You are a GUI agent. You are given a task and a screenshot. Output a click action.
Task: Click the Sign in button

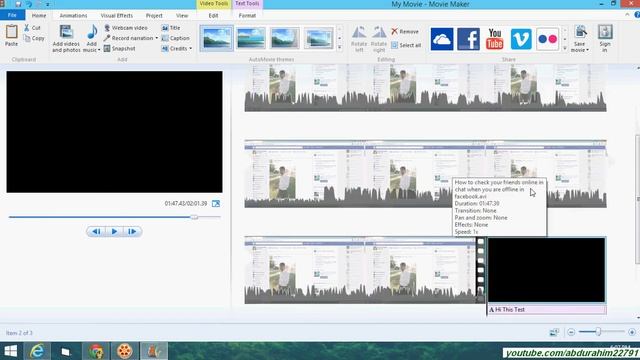605,38
